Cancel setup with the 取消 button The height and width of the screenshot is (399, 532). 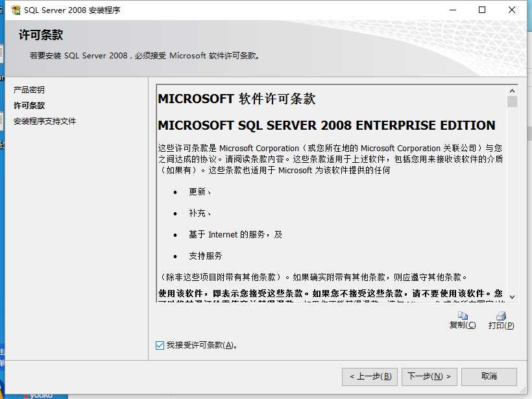click(x=489, y=376)
